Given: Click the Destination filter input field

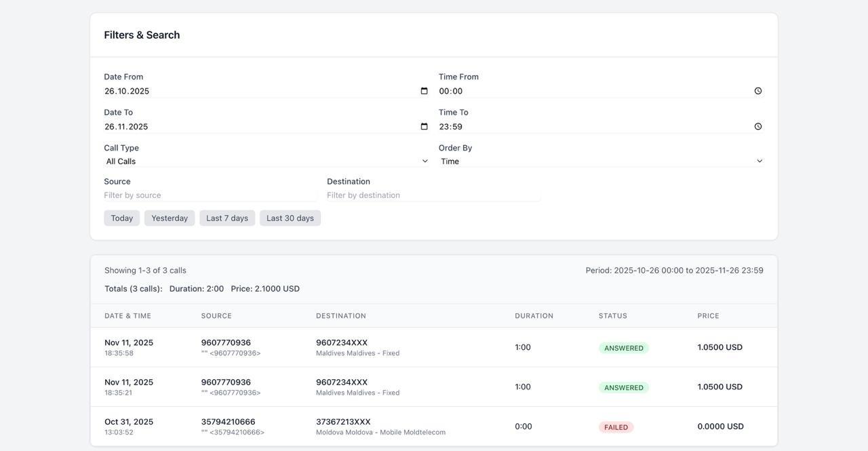Looking at the screenshot, I should pos(433,195).
